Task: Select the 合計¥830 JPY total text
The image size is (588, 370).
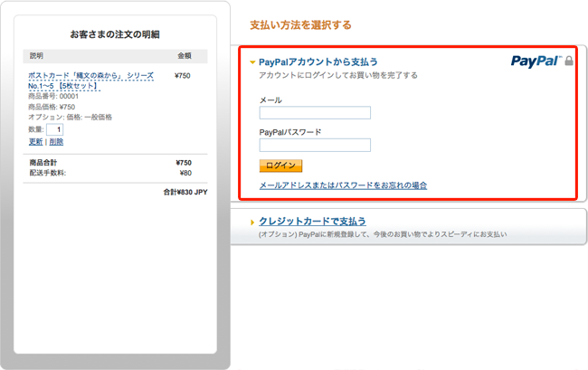Action: point(185,192)
